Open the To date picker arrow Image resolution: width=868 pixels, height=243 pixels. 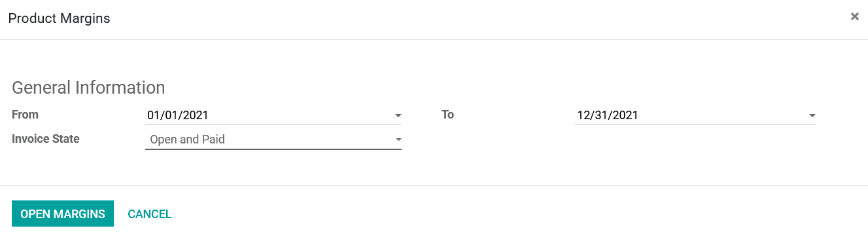coord(812,116)
